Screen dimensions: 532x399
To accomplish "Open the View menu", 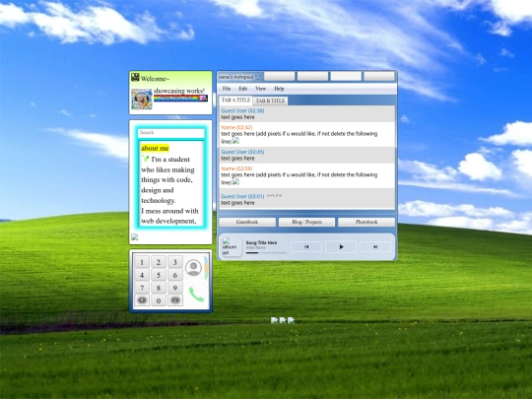I will pos(260,89).
